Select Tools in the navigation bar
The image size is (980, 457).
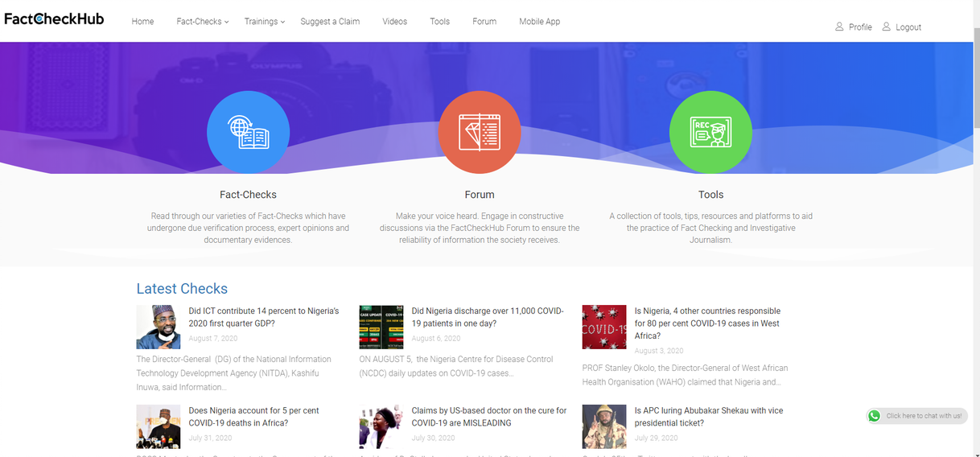pyautogui.click(x=439, y=22)
